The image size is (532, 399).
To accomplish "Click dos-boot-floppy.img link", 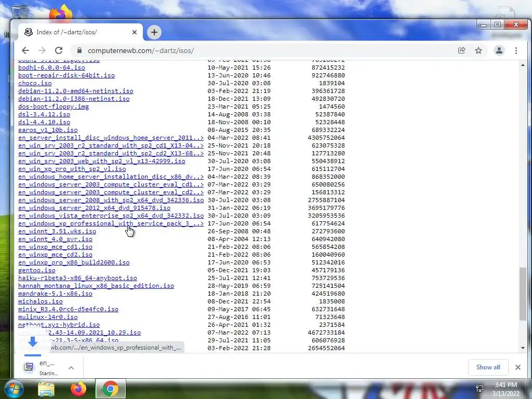I will tap(54, 107).
